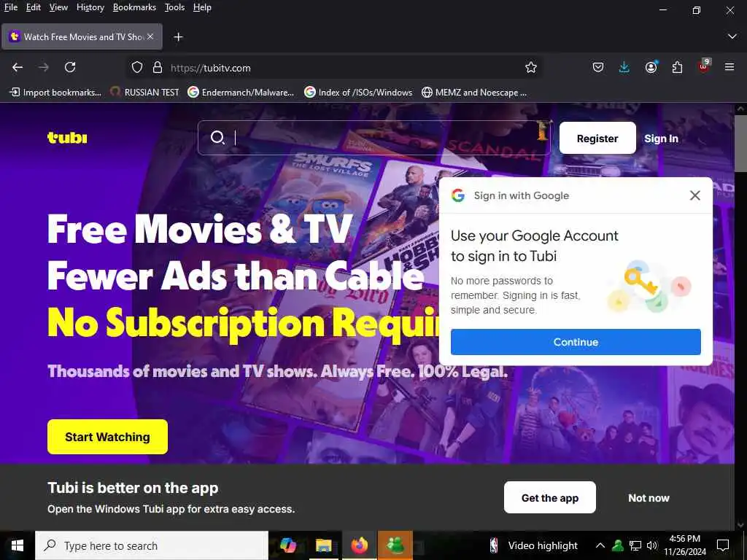Open the Bookmarks menu
This screenshot has height=560, width=747.
[134, 7]
